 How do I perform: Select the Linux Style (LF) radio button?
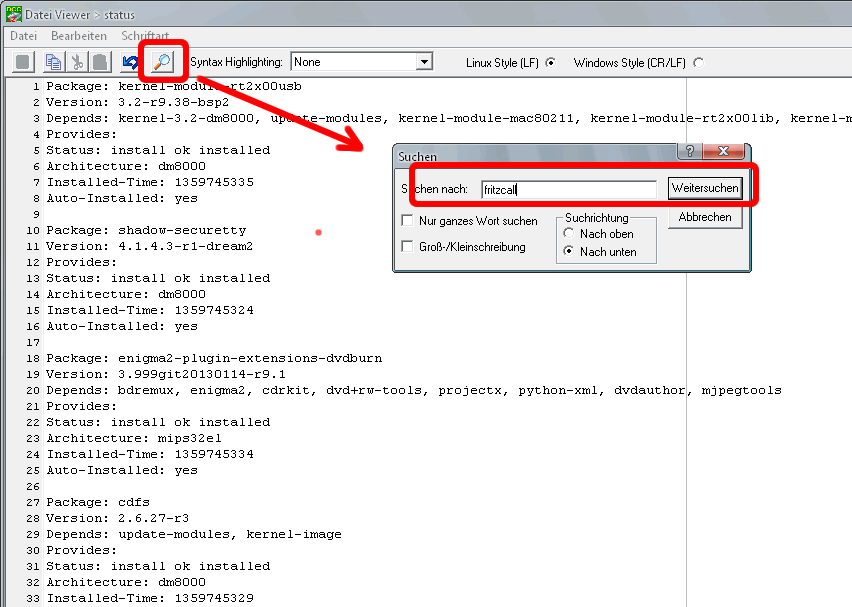coord(550,62)
